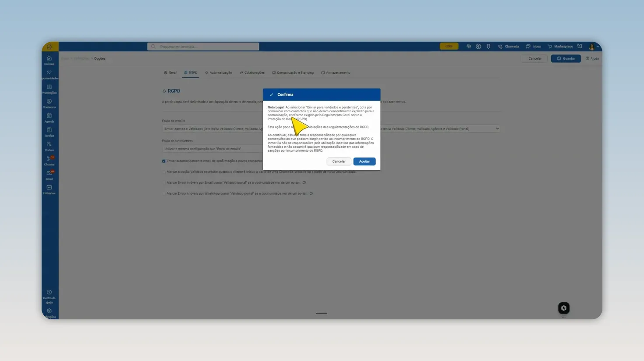Click the Inmovilla logo icon

50,46
